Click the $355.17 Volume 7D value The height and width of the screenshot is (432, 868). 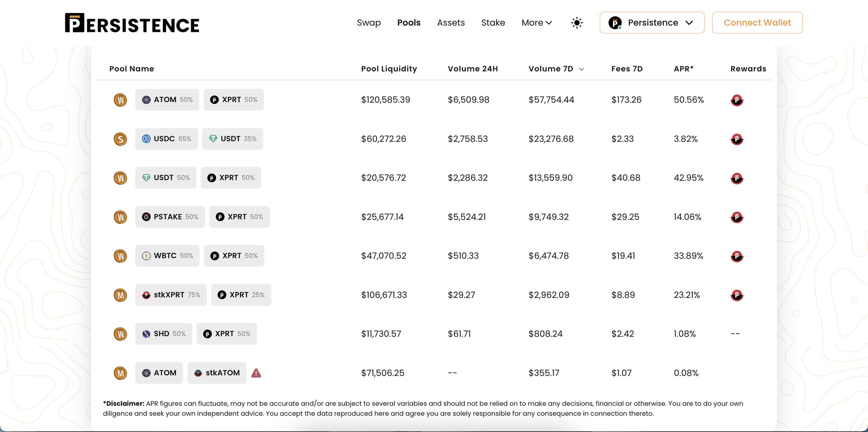coord(544,373)
